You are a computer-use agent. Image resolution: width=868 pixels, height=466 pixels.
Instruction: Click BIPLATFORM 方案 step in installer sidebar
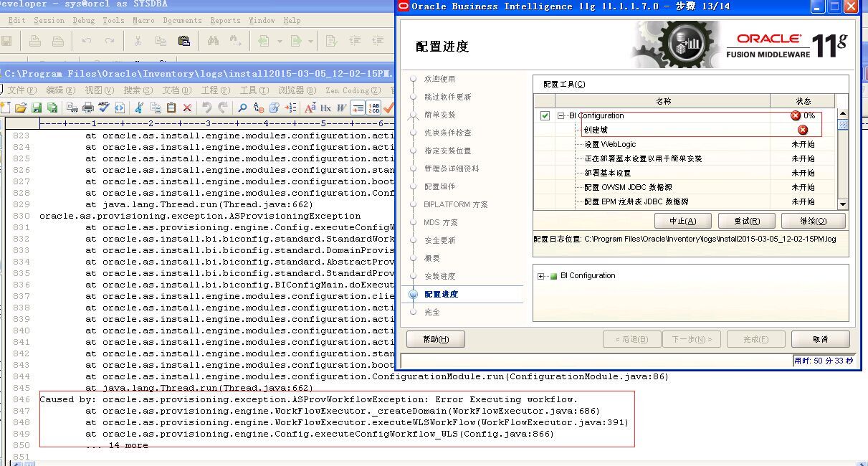coord(456,204)
